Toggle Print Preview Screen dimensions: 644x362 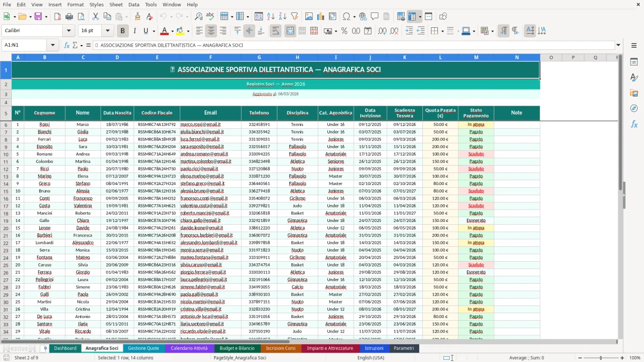80,17
